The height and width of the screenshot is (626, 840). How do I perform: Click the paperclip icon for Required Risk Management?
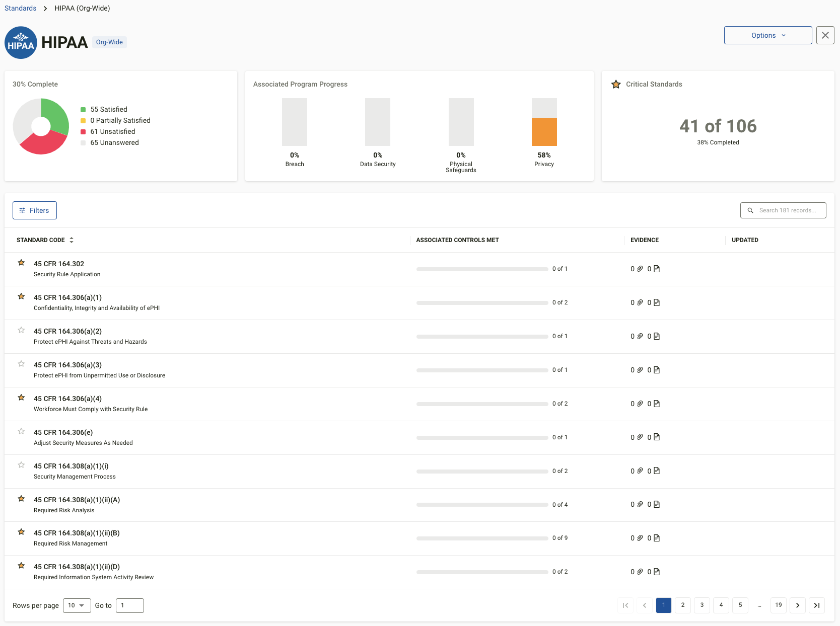639,538
